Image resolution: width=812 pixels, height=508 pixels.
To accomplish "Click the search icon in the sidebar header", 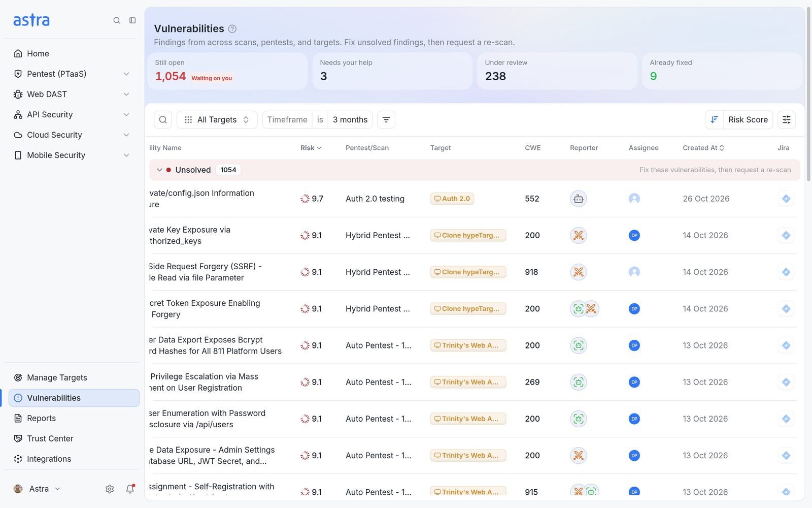I will [117, 20].
